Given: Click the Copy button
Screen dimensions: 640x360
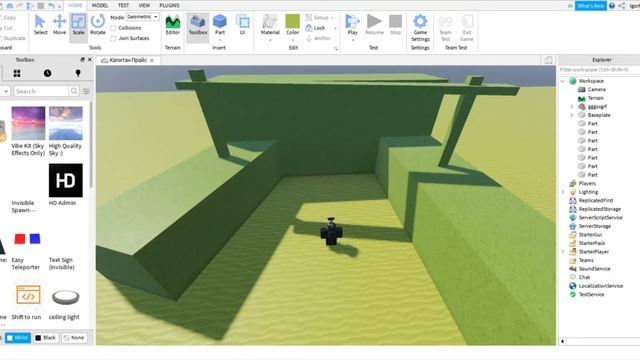Looking at the screenshot, I should click(x=9, y=18).
